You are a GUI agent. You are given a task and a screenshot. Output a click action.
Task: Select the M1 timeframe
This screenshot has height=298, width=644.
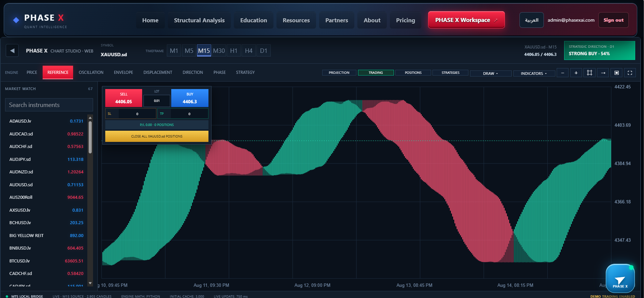pyautogui.click(x=174, y=51)
